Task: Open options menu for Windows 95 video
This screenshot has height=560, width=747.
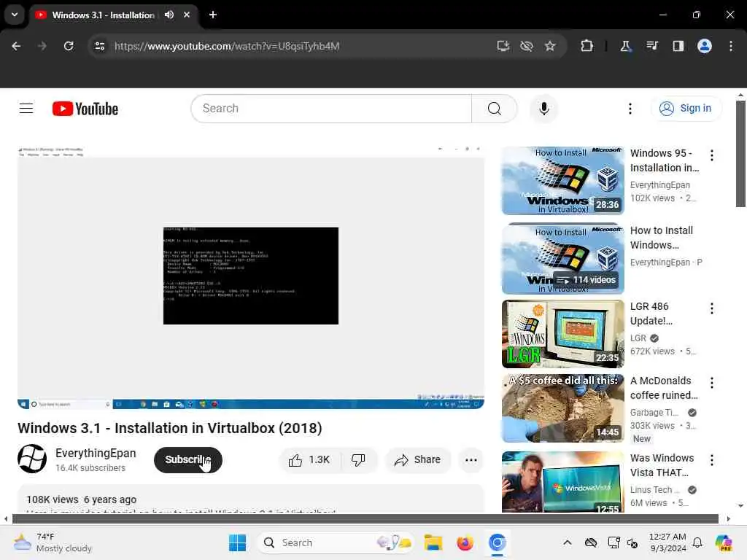Action: tap(712, 155)
